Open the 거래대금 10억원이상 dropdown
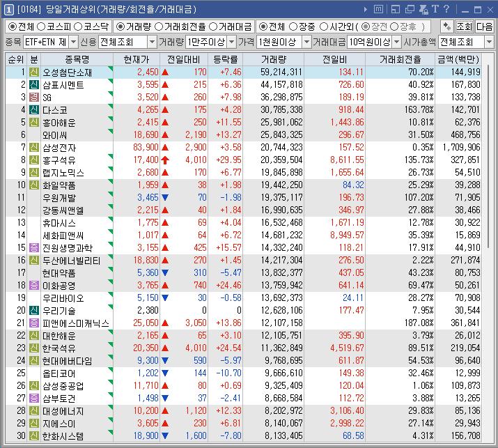This screenshot has height=448, width=498. 397,42
